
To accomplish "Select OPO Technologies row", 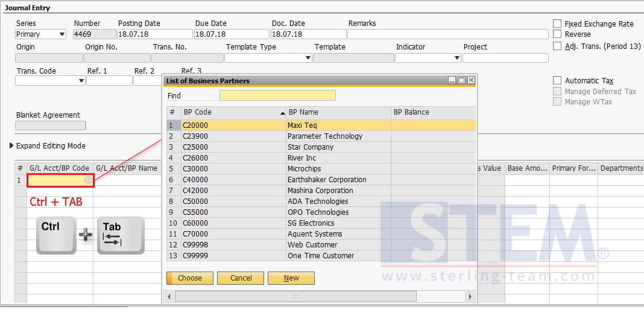I will [321, 212].
